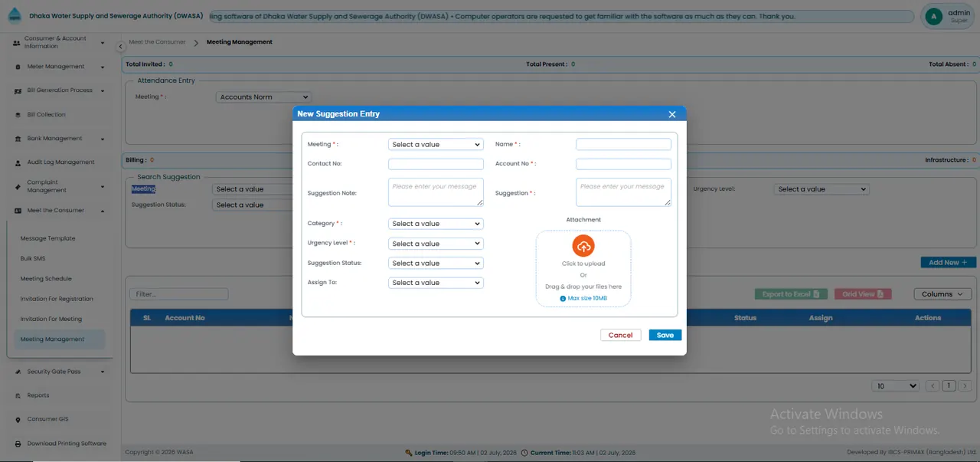Click the orange cloud upload icon

coord(583,246)
